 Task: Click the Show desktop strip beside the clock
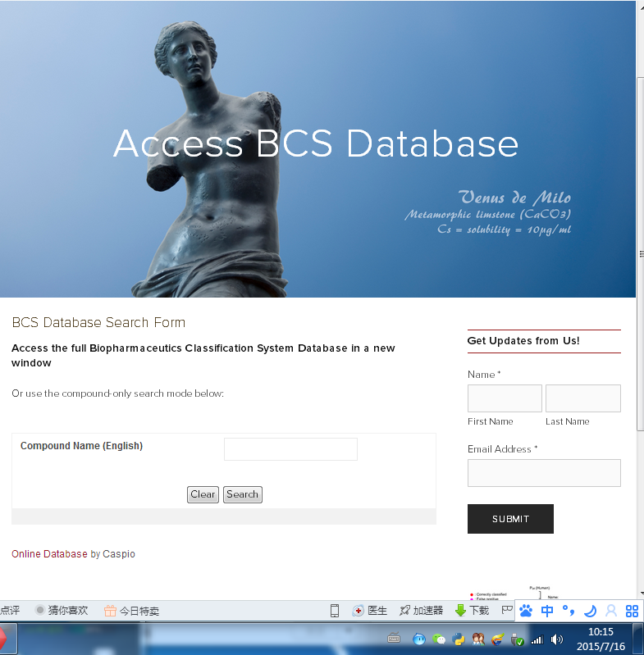pyautogui.click(x=637, y=639)
